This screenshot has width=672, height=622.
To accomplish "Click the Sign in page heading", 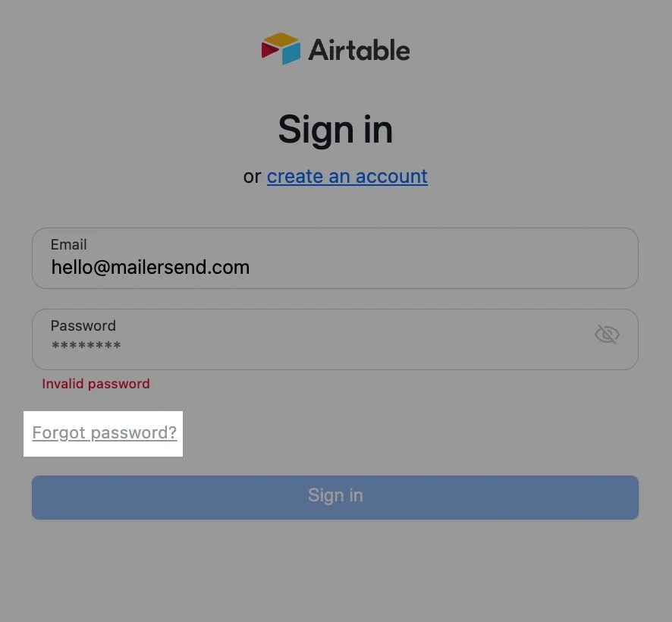I will [335, 129].
